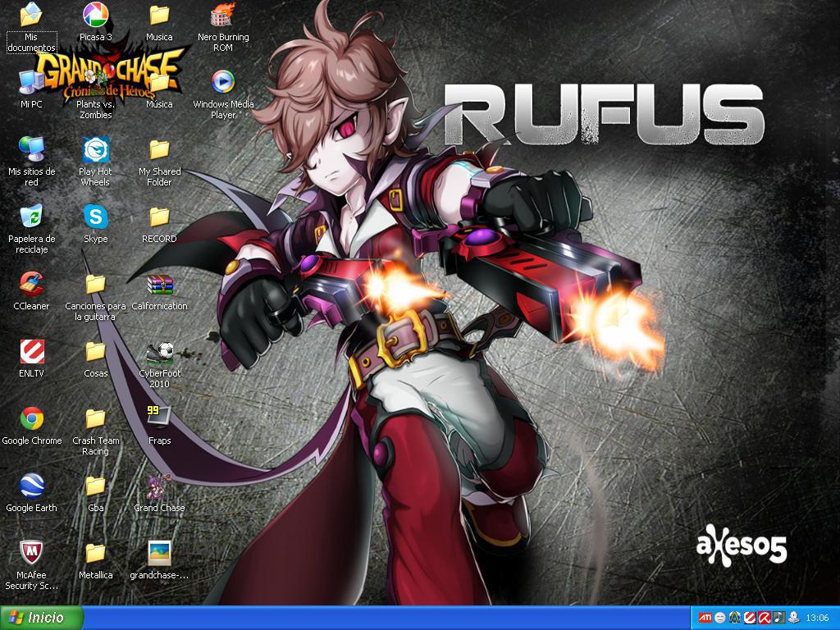Open the Metallica folder

click(96, 555)
